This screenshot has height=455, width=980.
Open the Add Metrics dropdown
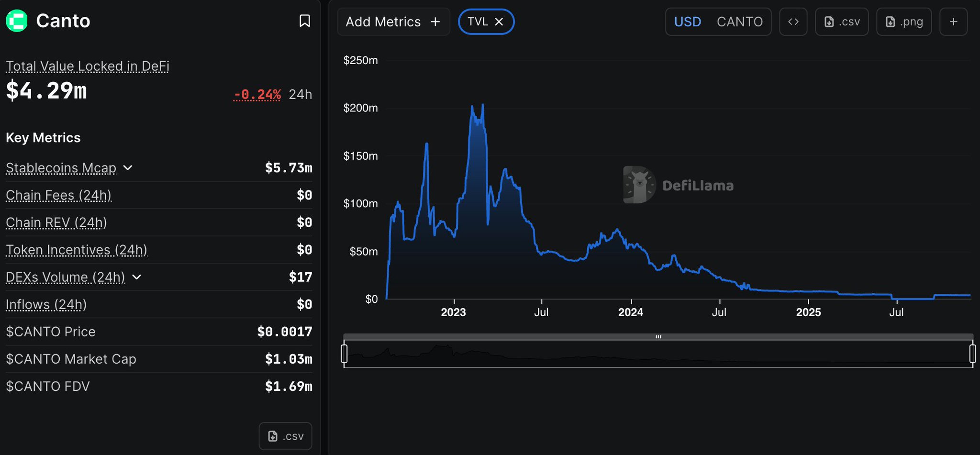tap(393, 22)
